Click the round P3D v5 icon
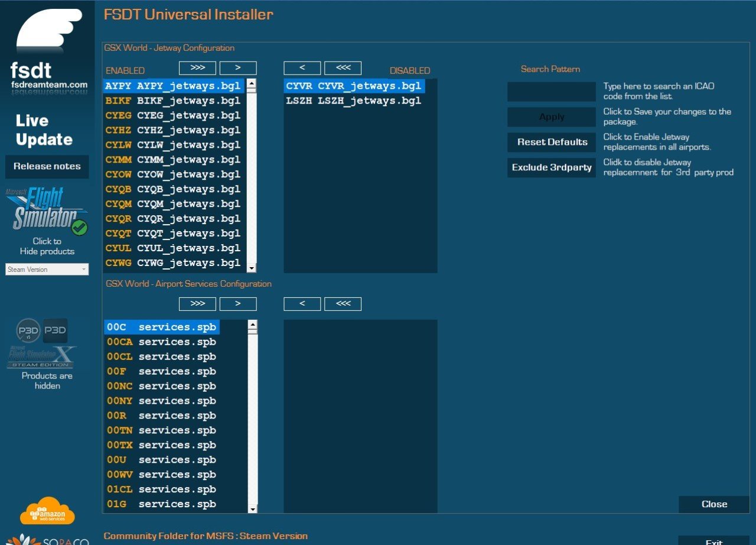Viewport: 756px width, 545px height. tap(28, 331)
